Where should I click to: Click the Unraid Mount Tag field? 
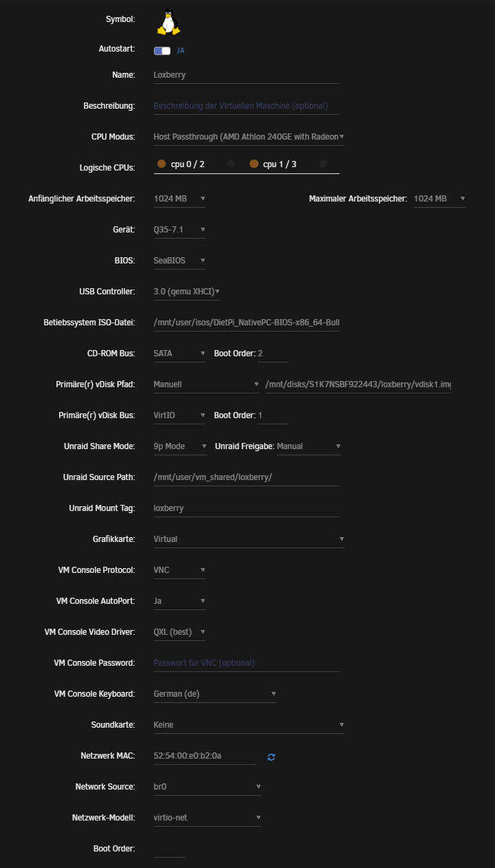pos(246,508)
